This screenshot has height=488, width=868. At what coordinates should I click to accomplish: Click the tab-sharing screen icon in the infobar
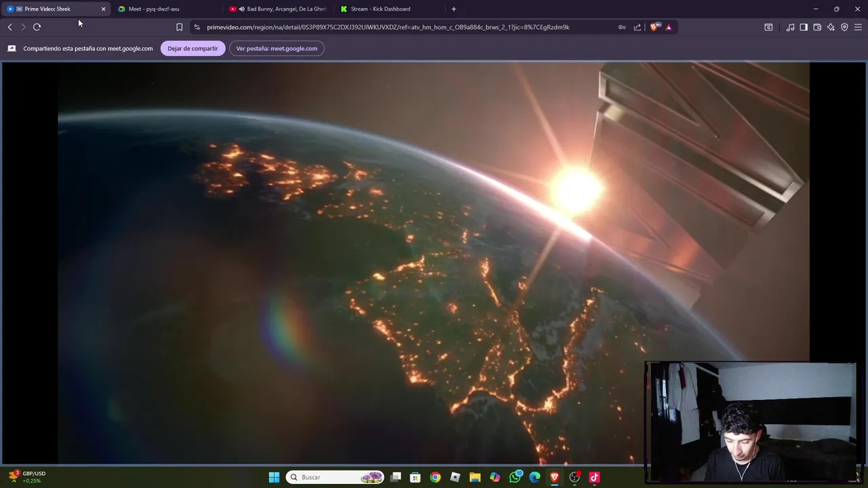[x=12, y=48]
